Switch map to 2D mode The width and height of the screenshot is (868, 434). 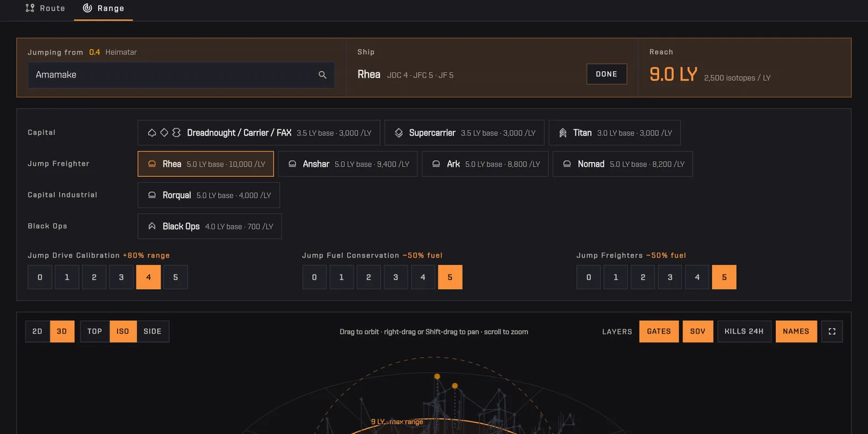click(x=37, y=331)
